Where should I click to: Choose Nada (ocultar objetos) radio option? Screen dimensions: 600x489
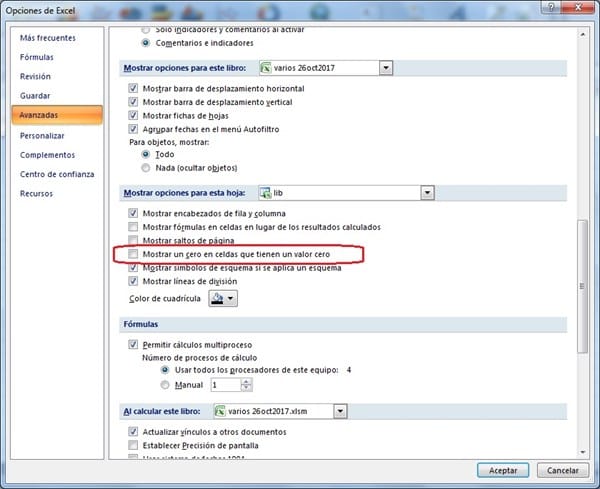[146, 168]
